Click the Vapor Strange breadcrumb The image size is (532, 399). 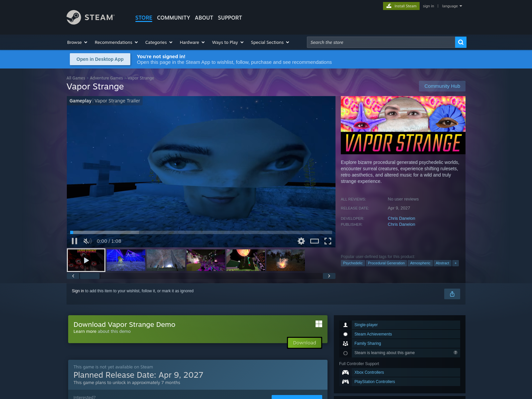[141, 78]
